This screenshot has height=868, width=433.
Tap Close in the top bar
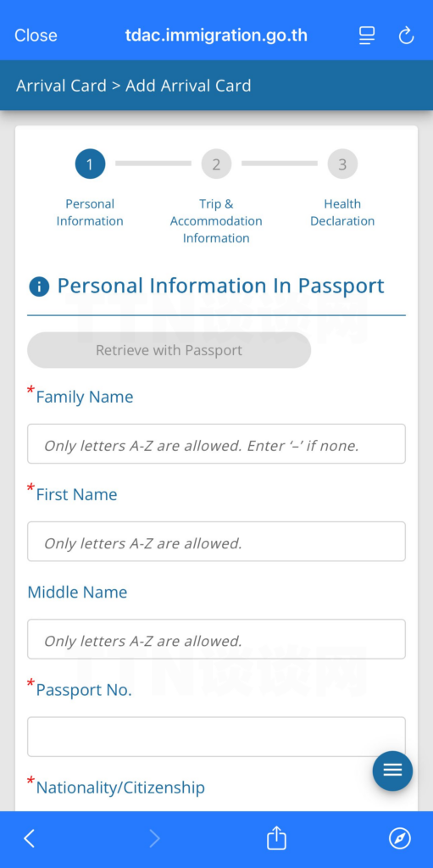36,36
